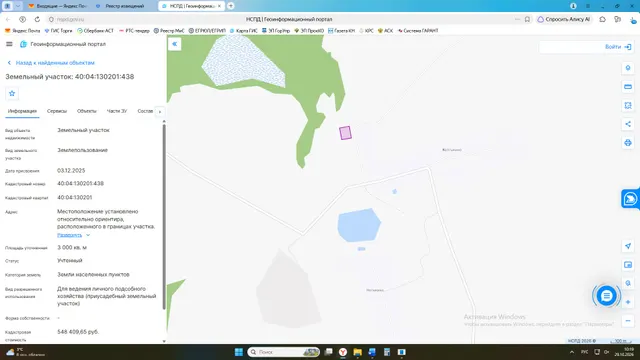
Task: Click the Windows taskbar search box
Action: point(284,352)
